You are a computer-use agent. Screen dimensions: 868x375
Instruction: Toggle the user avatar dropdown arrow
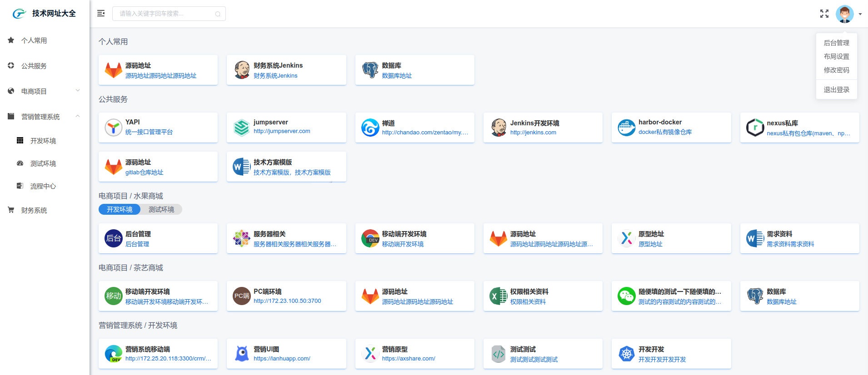(x=860, y=14)
